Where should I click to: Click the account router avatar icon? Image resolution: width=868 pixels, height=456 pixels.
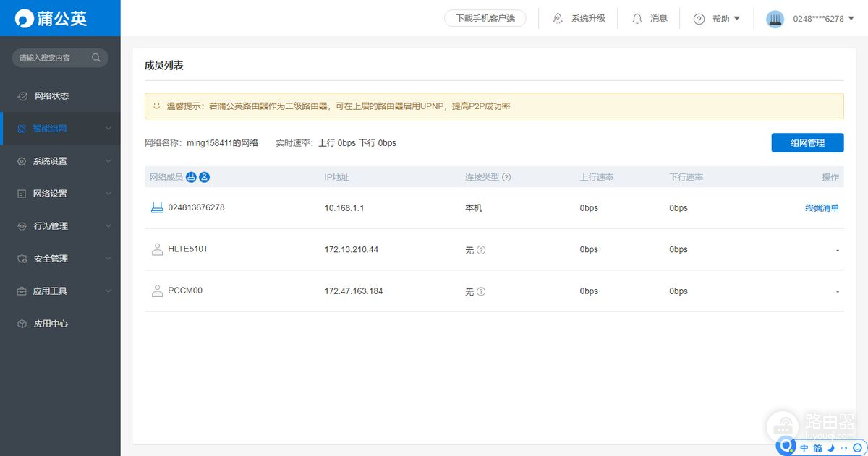tap(775, 19)
